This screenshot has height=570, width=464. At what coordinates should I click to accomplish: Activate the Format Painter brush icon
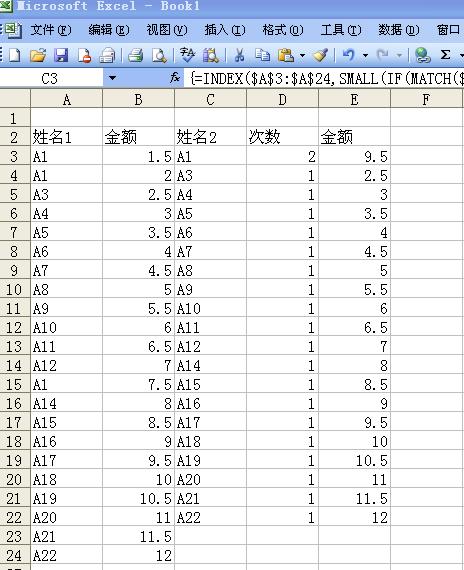pyautogui.click(x=321, y=56)
